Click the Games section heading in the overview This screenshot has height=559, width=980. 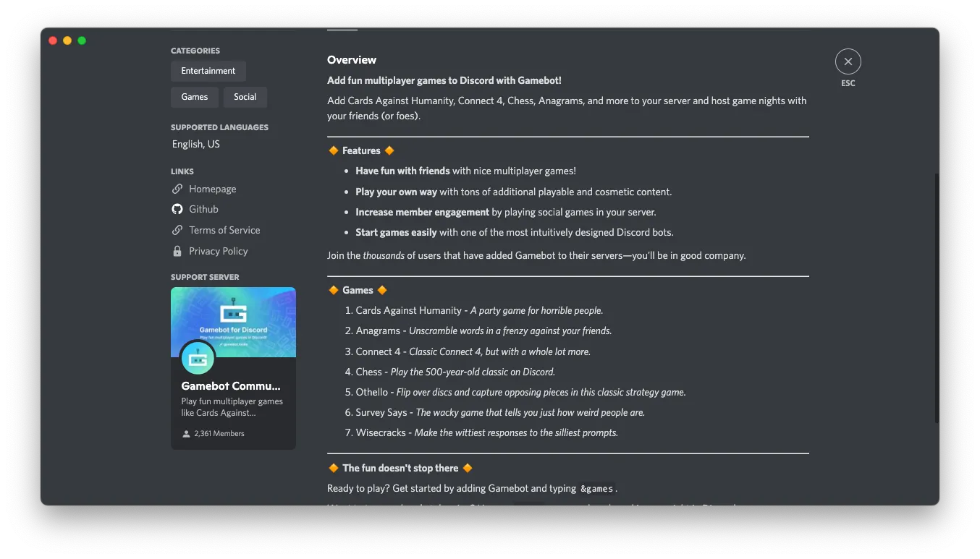click(x=358, y=290)
